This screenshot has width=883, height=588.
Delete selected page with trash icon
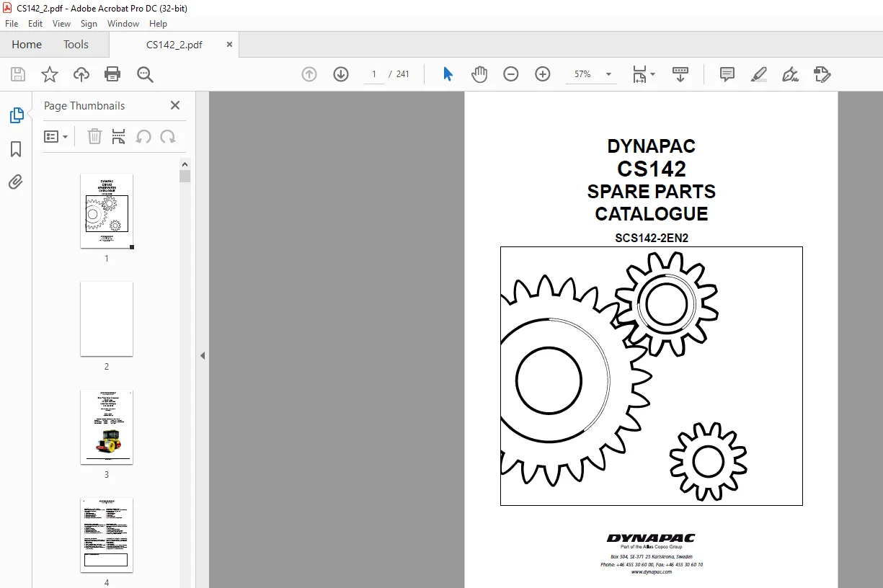click(x=94, y=136)
